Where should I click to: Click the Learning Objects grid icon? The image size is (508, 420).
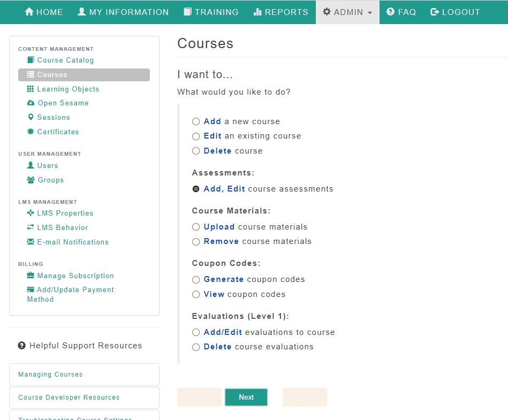(31, 89)
